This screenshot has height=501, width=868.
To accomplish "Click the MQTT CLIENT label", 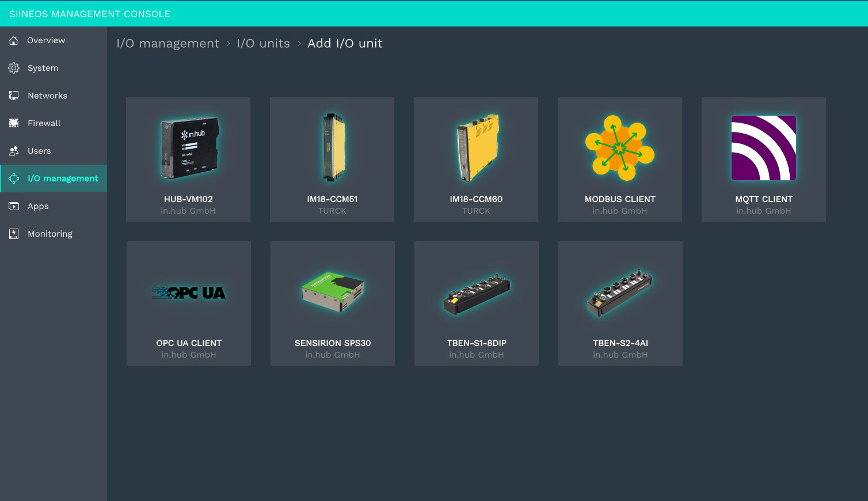I will click(x=764, y=199).
